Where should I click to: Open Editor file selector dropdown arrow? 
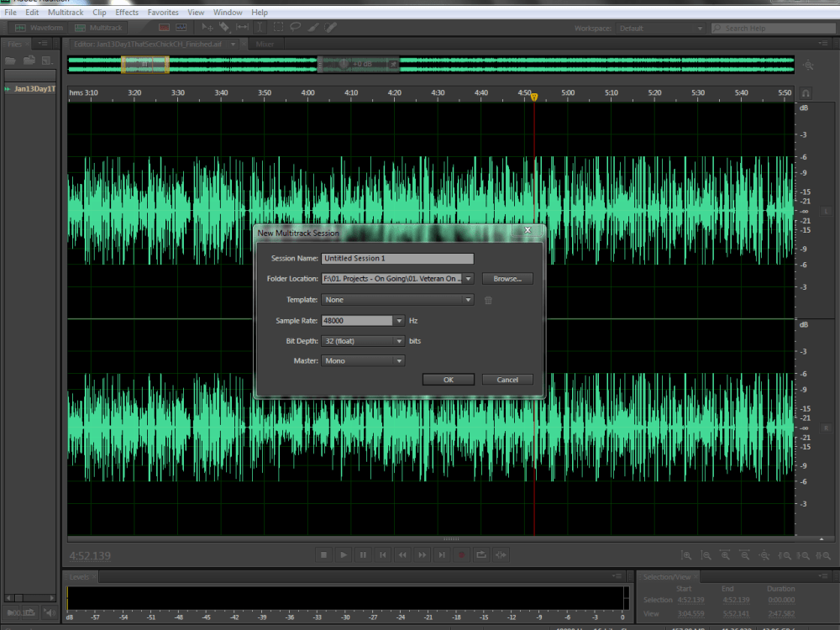point(233,45)
